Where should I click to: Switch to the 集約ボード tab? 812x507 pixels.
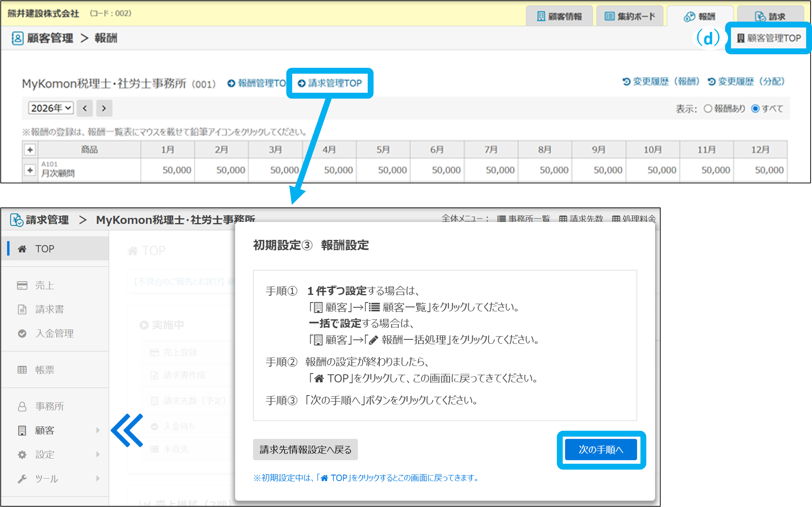pos(629,16)
